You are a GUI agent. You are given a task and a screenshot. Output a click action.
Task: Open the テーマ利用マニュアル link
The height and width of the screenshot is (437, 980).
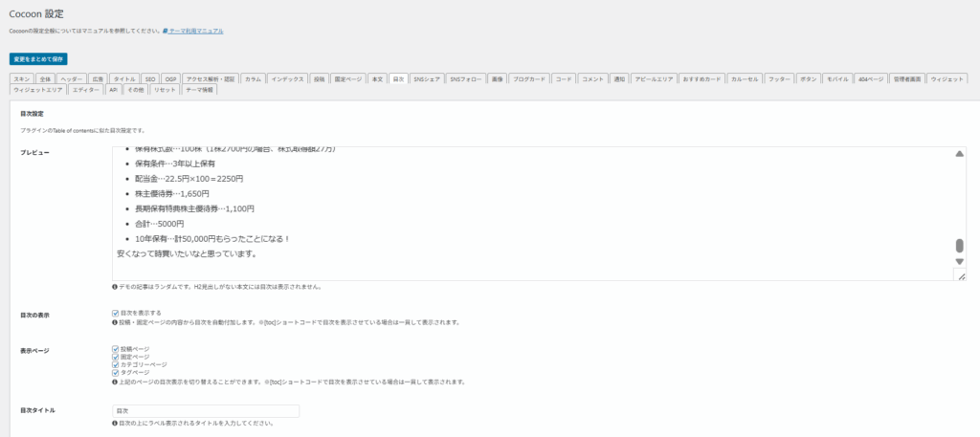pyautogui.click(x=196, y=32)
